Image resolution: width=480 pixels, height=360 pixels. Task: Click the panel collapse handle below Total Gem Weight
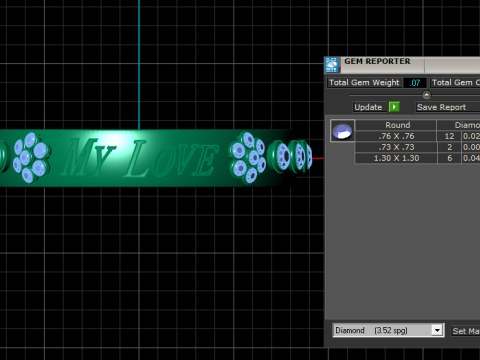[x=426, y=95]
